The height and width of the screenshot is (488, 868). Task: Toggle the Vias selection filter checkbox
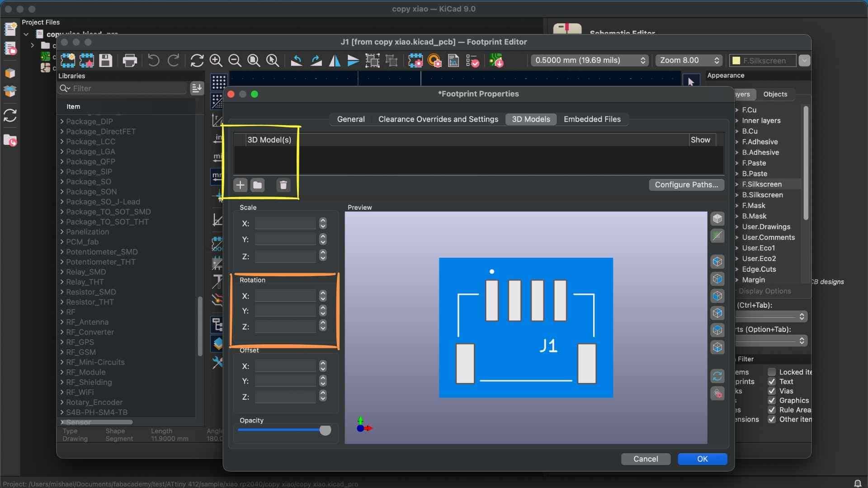pyautogui.click(x=772, y=391)
